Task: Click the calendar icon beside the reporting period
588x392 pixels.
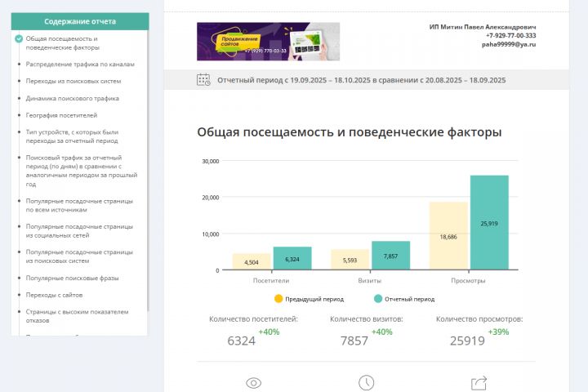Action: click(203, 79)
